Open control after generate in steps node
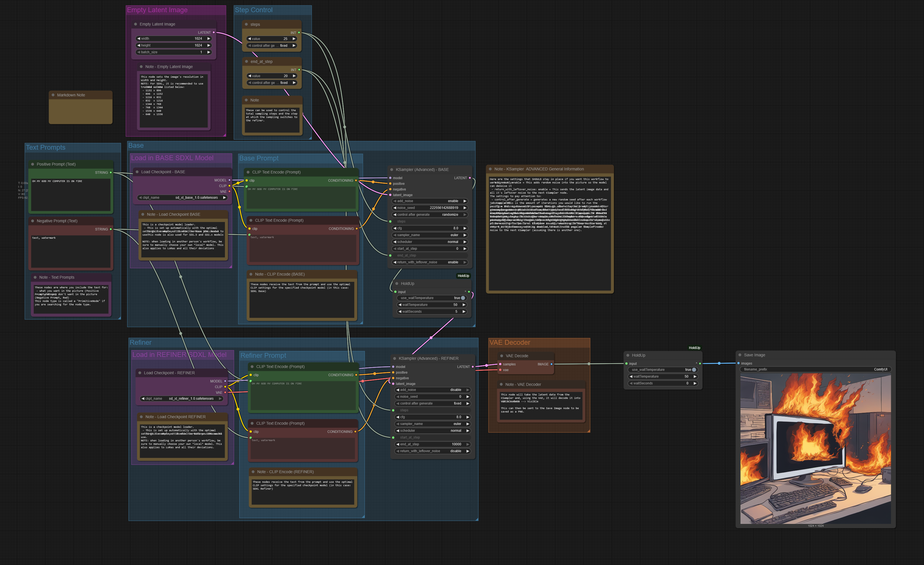 (272, 45)
